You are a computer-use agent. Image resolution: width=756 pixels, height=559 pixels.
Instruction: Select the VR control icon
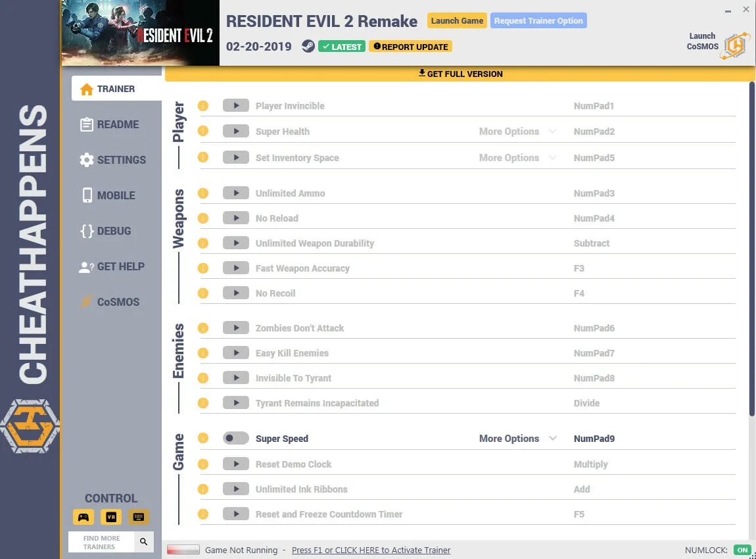point(111,517)
